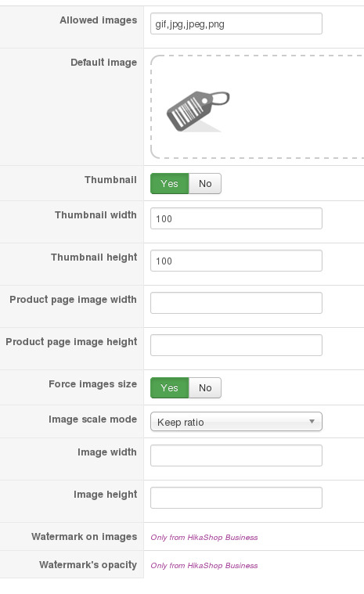Click the Keep ratio dropdown arrow

(x=312, y=422)
